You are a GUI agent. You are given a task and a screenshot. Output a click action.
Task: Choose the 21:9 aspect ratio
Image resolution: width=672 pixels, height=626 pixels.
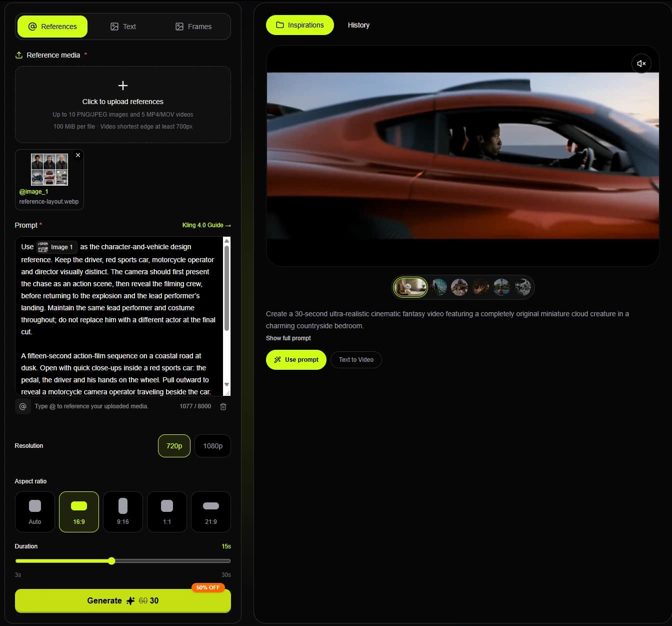pos(211,511)
